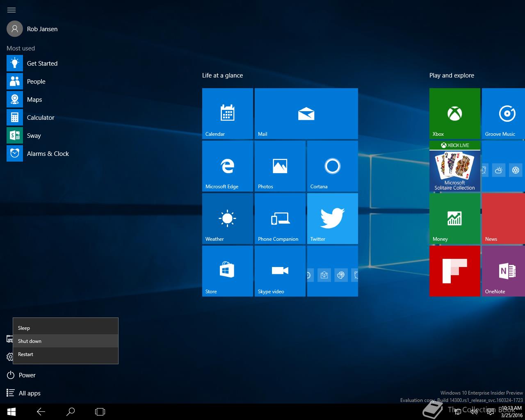
Task: Open the Groove Music tile
Action: [x=504, y=114]
